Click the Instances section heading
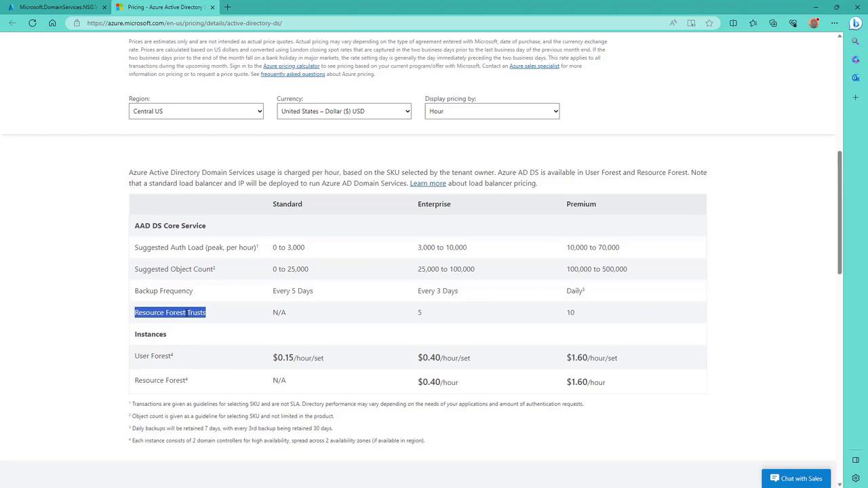 coord(151,334)
